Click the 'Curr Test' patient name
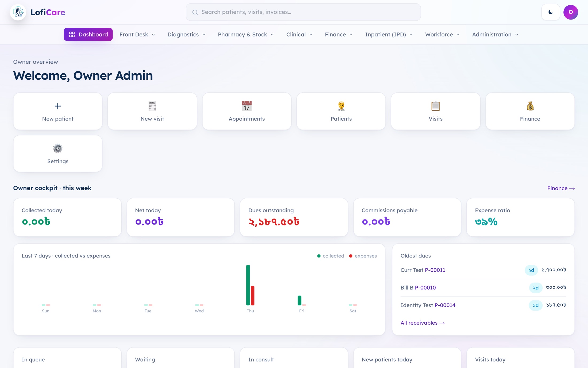 pos(412,270)
